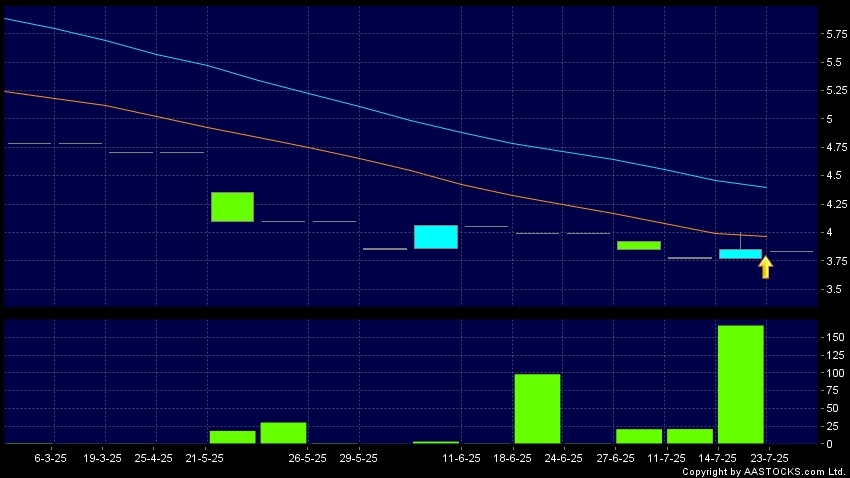Click the 100 volume axis label
Image resolution: width=850 pixels, height=478 pixels.
click(x=835, y=373)
